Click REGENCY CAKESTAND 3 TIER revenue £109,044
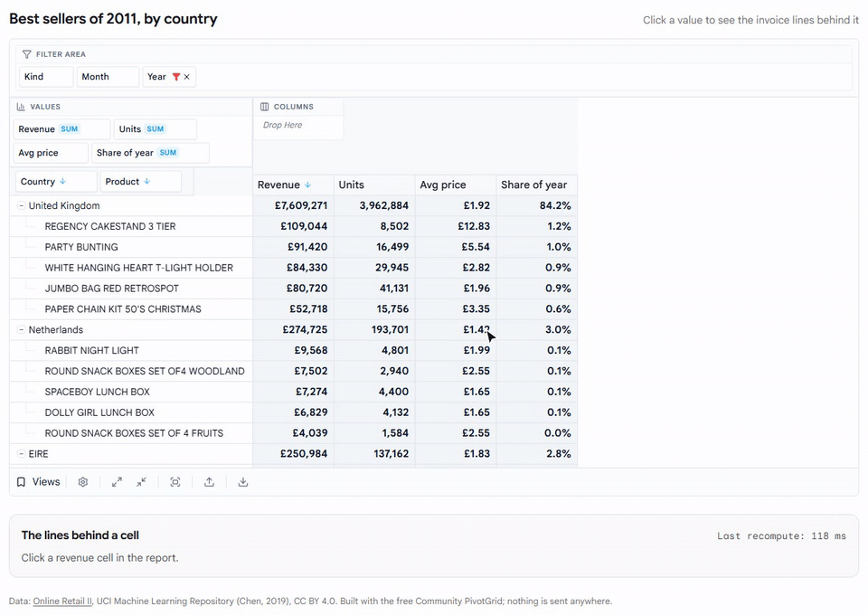 coord(293,226)
